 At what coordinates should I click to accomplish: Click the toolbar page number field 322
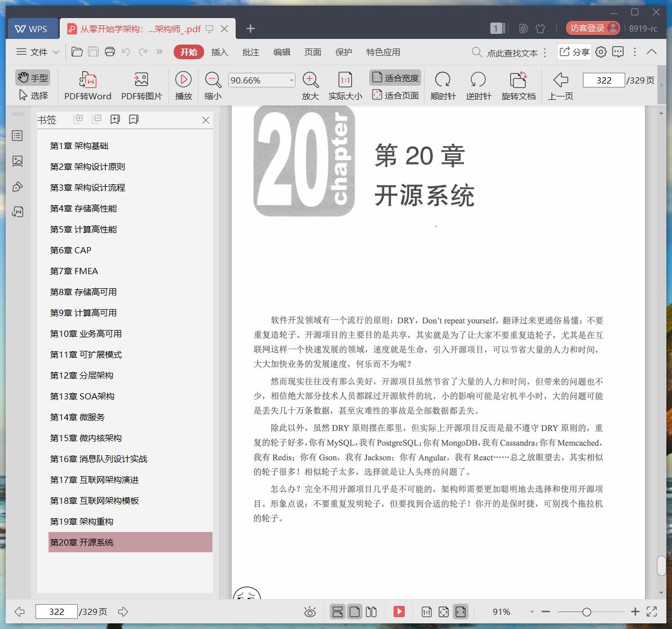point(603,80)
